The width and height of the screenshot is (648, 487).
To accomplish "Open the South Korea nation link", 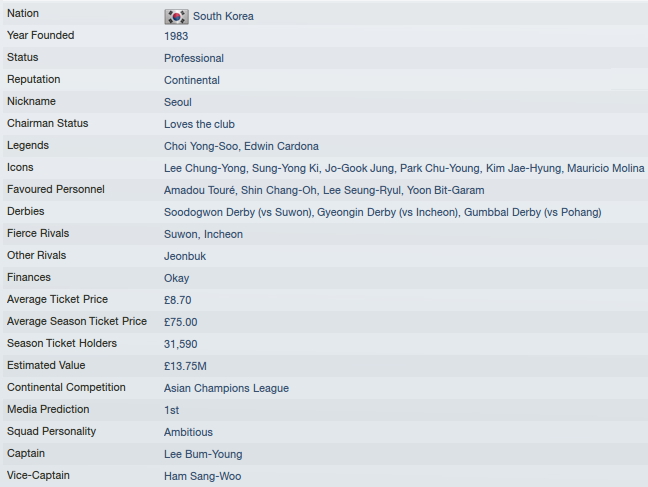I will pyautogui.click(x=223, y=17).
